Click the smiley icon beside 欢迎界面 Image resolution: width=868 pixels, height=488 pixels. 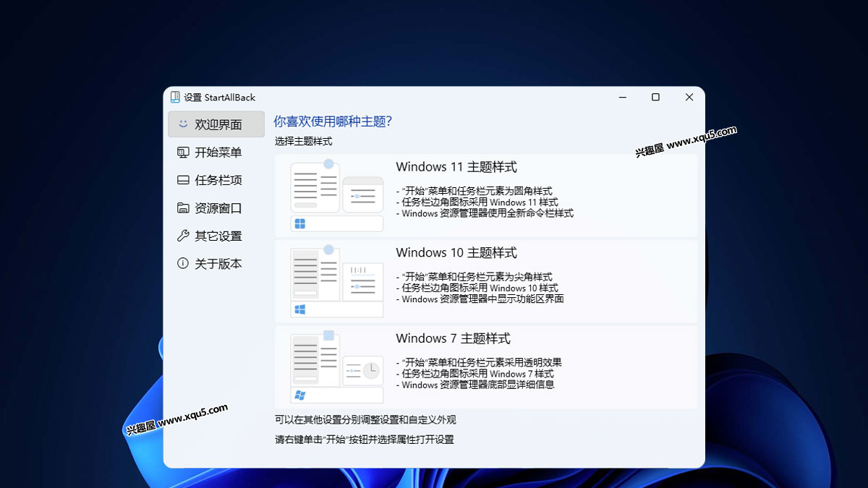(183, 124)
